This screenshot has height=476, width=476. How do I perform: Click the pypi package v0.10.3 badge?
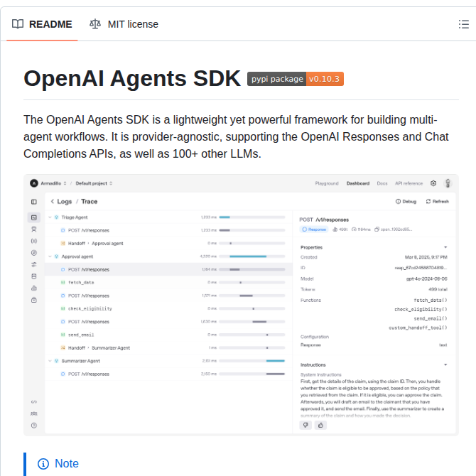pos(296,79)
